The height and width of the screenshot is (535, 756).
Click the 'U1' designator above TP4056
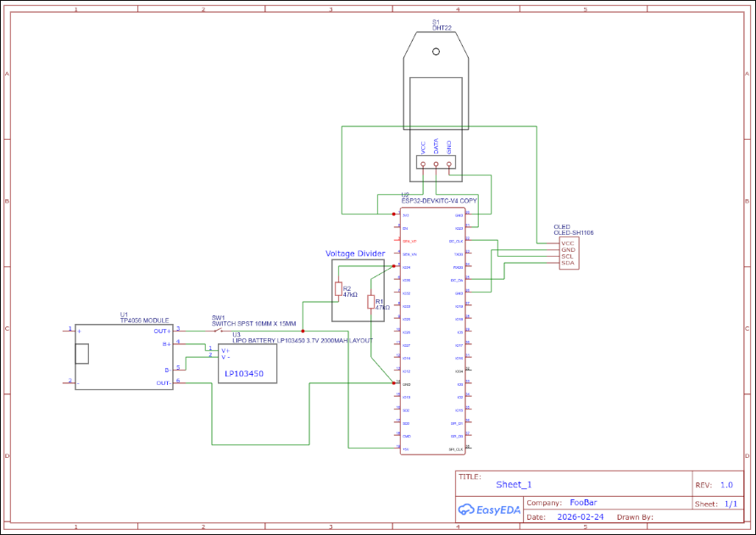[124, 315]
